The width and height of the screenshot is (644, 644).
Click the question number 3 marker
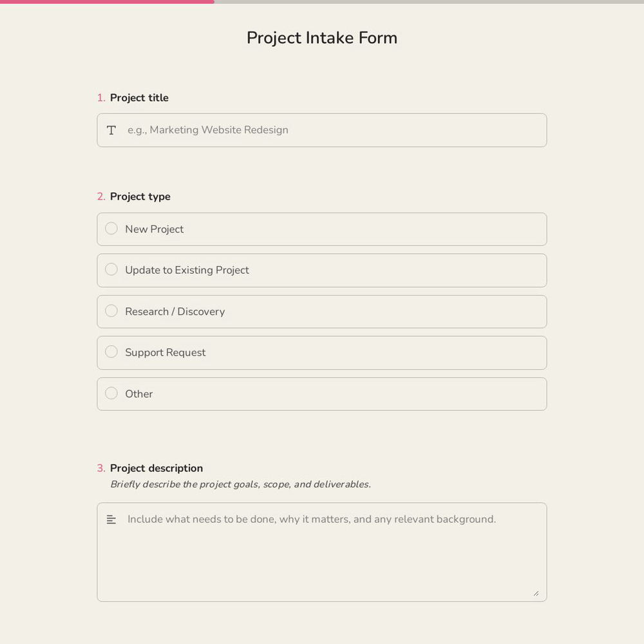coord(100,468)
